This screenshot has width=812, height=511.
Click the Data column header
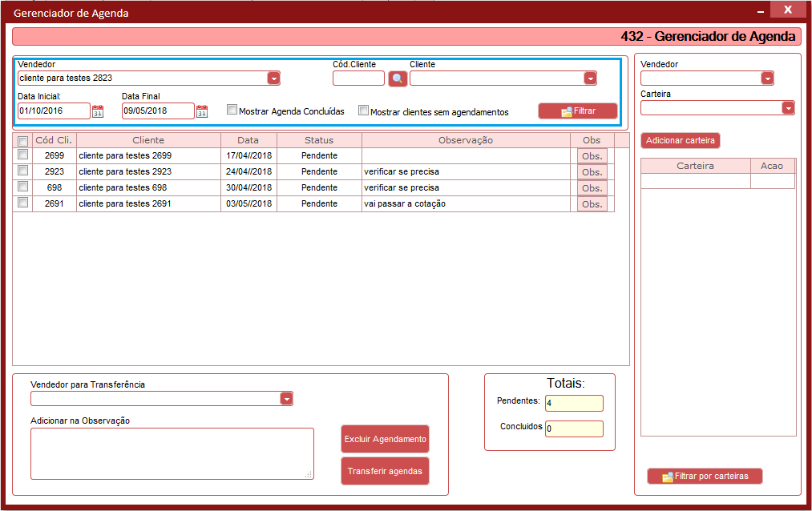click(248, 140)
